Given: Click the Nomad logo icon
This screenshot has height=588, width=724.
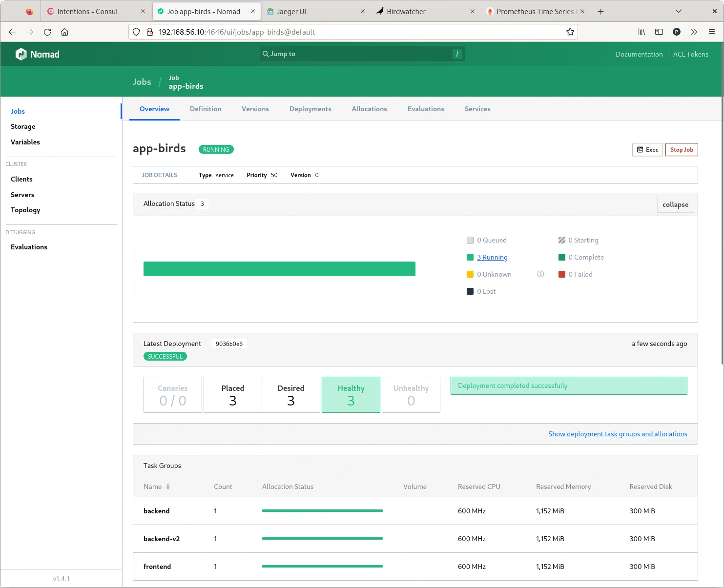Looking at the screenshot, I should (21, 54).
